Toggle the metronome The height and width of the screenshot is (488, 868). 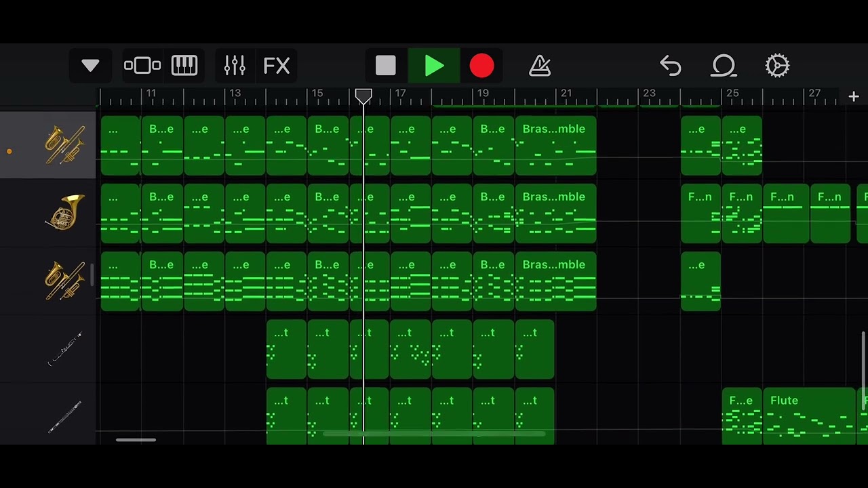[x=540, y=66]
